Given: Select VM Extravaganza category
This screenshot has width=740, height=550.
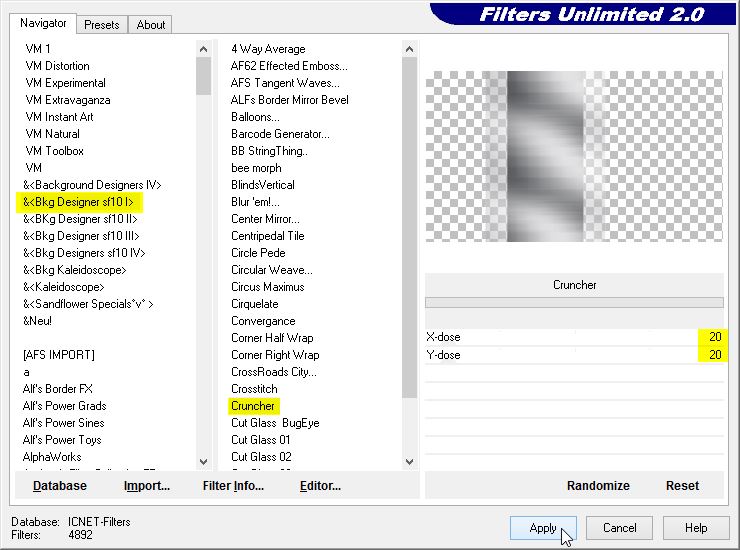Looking at the screenshot, I should point(67,100).
